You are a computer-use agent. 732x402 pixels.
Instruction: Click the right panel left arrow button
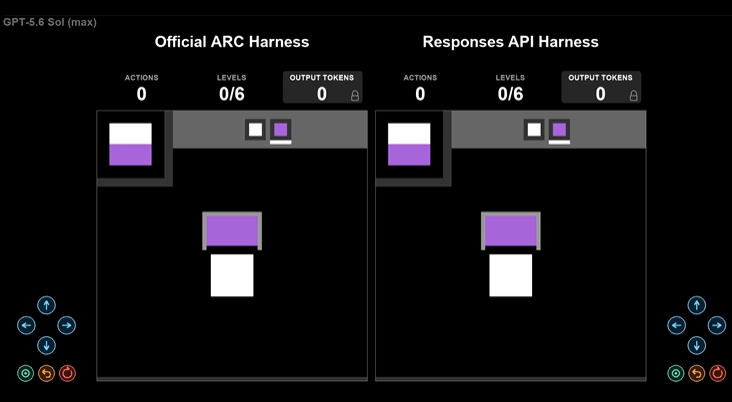click(676, 325)
